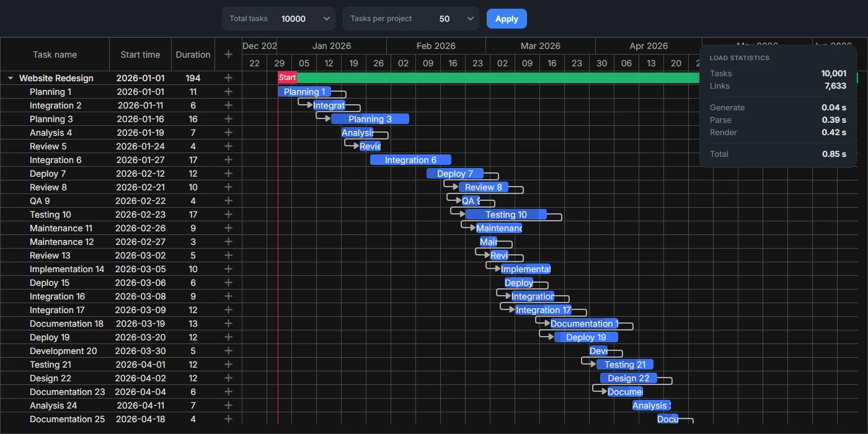Screen dimensions: 868x434
Task: Click the plus icon on Design 22 row
Action: pos(228,378)
